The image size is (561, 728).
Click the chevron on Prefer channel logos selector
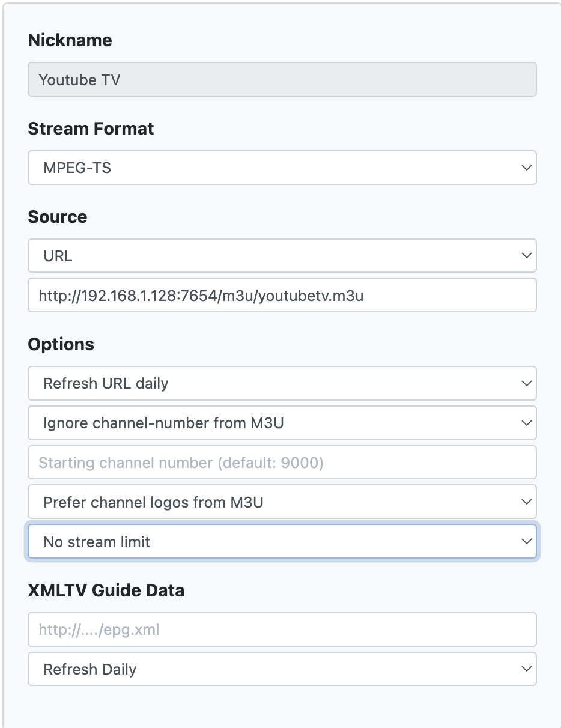(x=526, y=502)
